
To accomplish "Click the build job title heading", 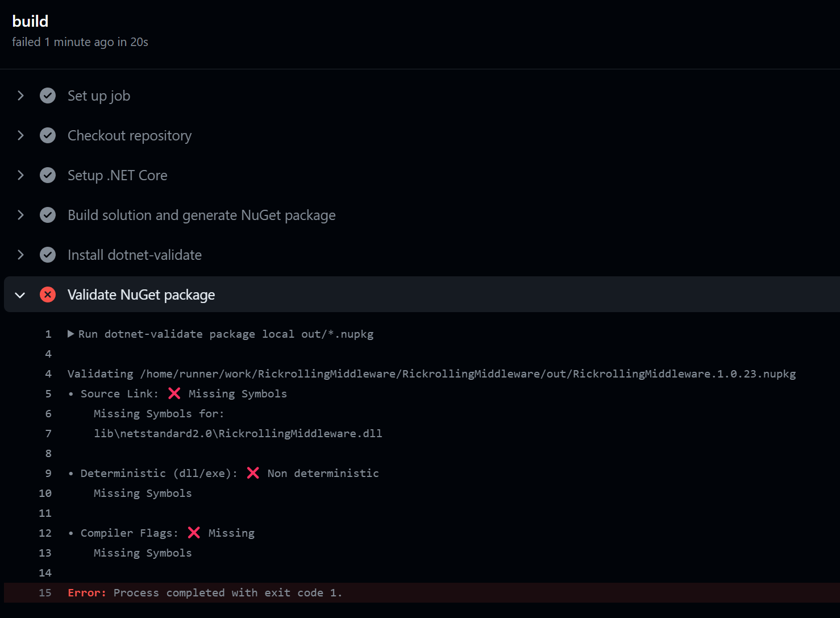I will (30, 21).
